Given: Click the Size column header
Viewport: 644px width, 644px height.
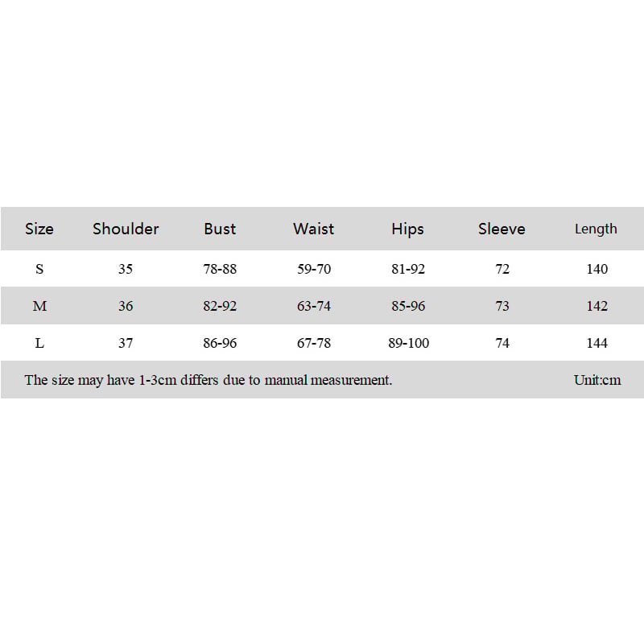Looking at the screenshot, I should coord(39,229).
